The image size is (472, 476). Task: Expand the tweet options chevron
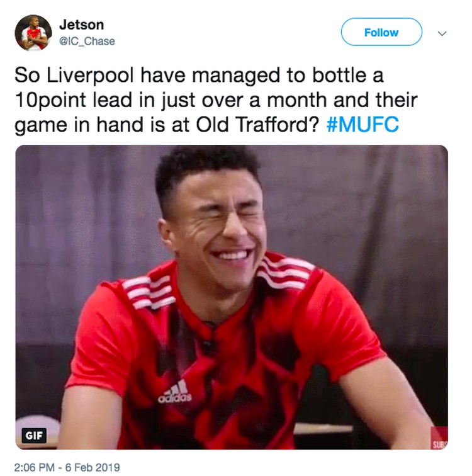(x=442, y=33)
